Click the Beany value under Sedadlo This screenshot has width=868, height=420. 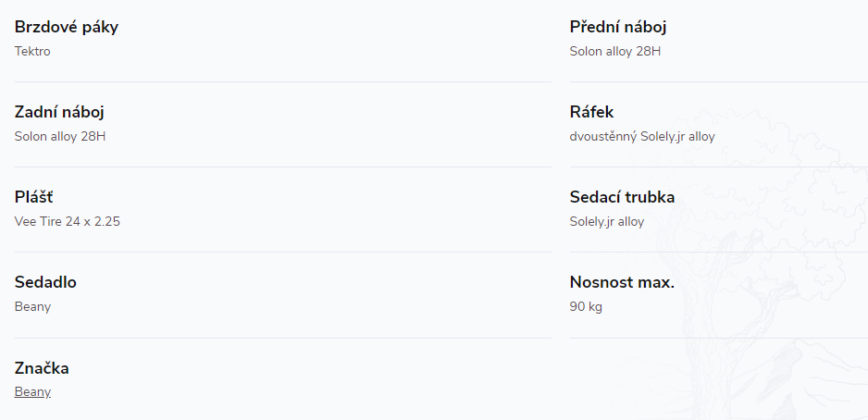pos(32,306)
